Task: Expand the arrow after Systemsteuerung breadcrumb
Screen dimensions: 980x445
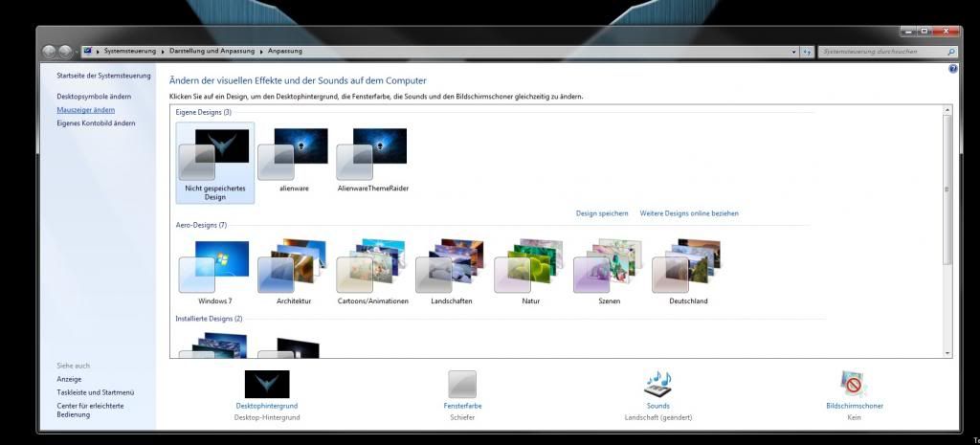Action: [x=164, y=52]
